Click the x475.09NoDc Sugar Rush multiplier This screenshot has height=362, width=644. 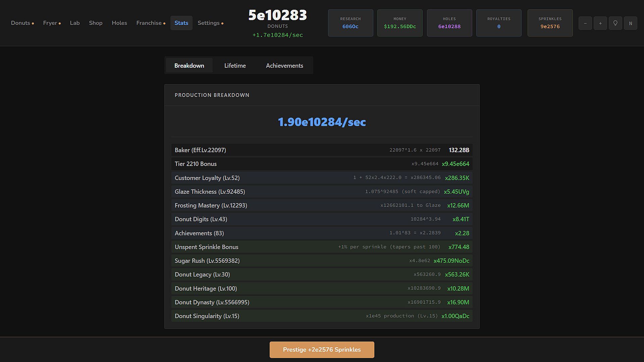pyautogui.click(x=451, y=261)
